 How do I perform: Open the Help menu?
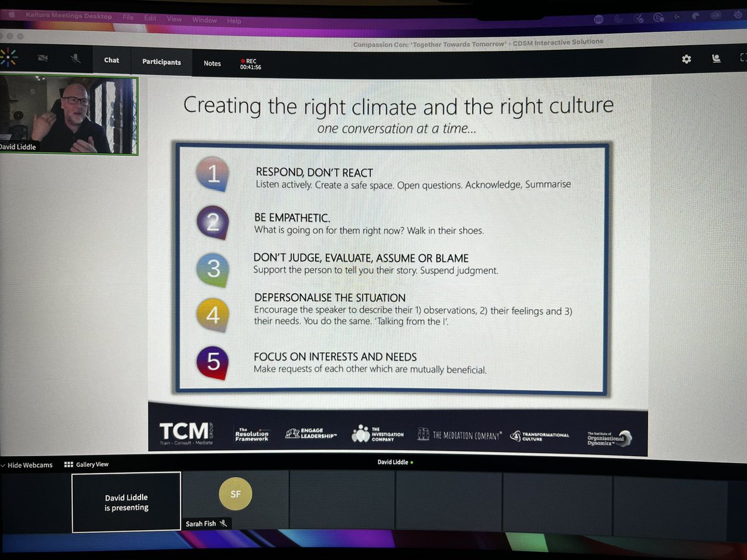tap(234, 21)
